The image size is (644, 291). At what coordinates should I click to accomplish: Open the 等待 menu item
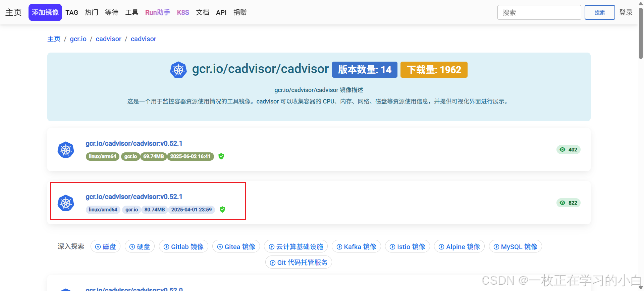pyautogui.click(x=112, y=12)
